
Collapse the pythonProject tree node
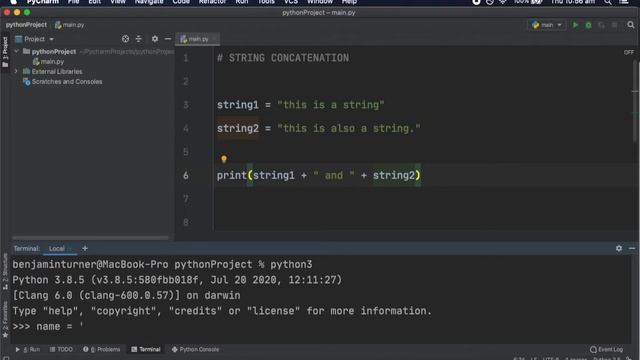coord(17,51)
